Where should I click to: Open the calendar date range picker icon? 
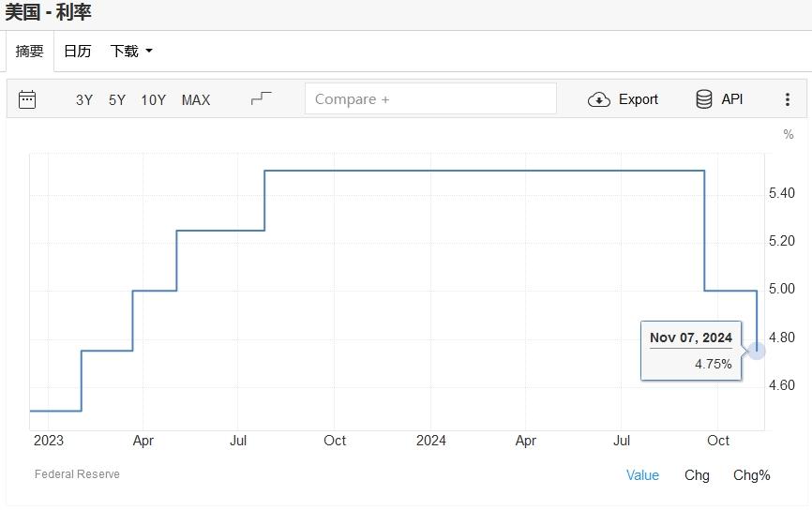click(x=27, y=99)
